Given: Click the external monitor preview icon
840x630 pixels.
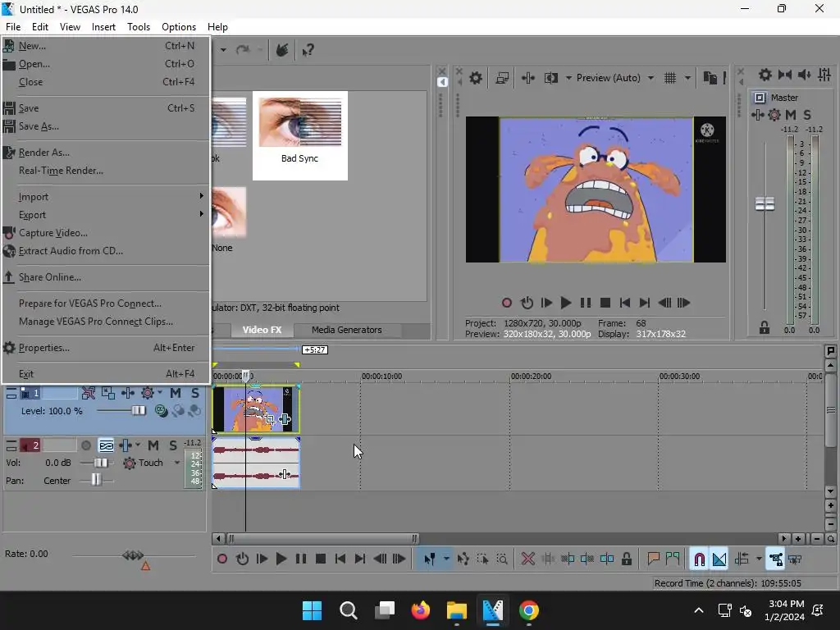Looking at the screenshot, I should point(502,78).
